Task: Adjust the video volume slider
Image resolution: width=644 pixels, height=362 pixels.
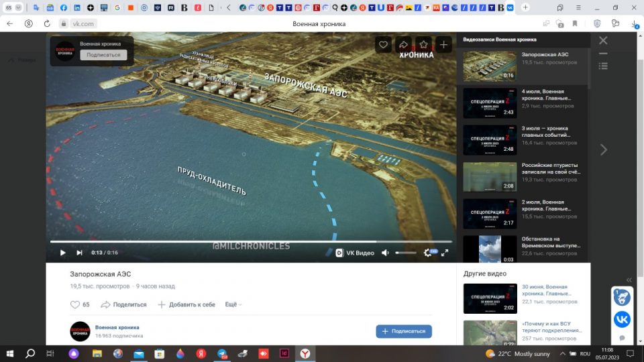Action: [x=405, y=253]
